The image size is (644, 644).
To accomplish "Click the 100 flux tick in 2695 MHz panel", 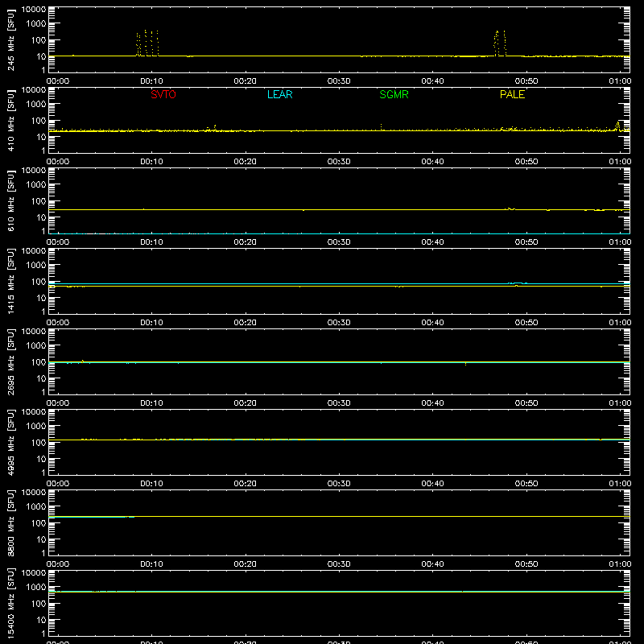I will [39, 362].
